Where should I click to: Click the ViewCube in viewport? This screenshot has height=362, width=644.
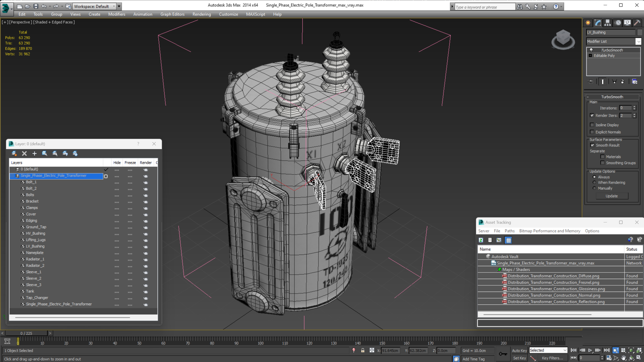[x=563, y=39]
